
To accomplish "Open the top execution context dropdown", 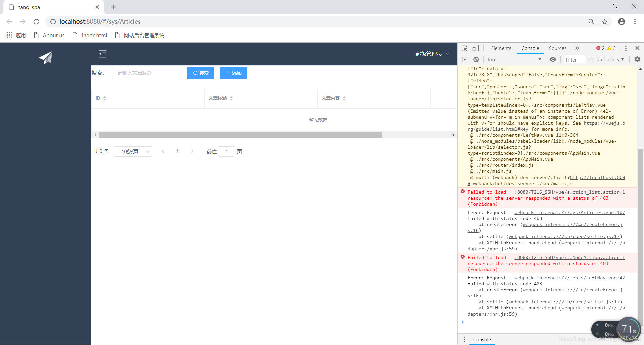I will coord(514,59).
